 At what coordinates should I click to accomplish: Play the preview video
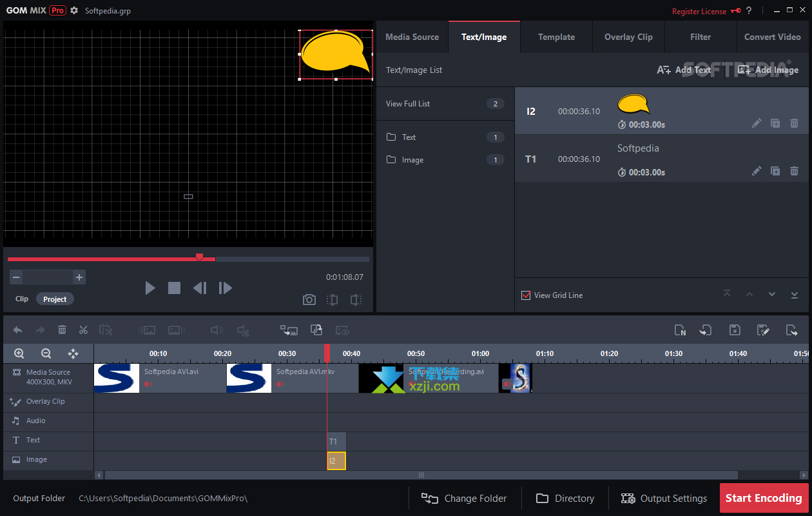tap(150, 288)
